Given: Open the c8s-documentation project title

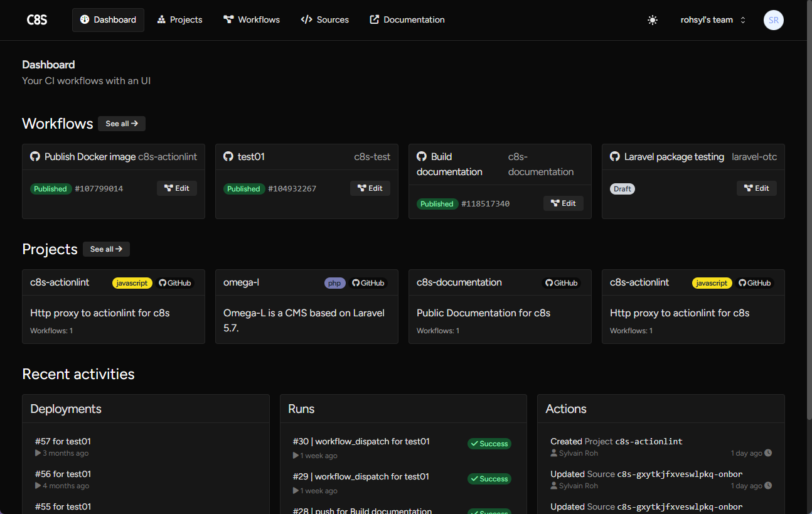Looking at the screenshot, I should (459, 282).
